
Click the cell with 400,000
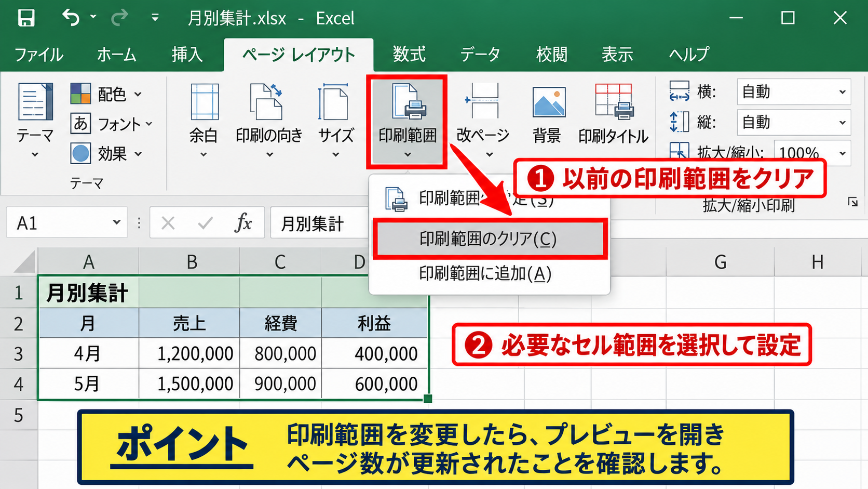click(x=374, y=353)
